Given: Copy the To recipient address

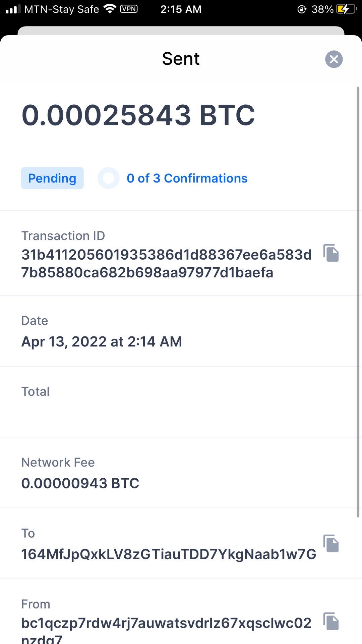Looking at the screenshot, I should [x=331, y=543].
